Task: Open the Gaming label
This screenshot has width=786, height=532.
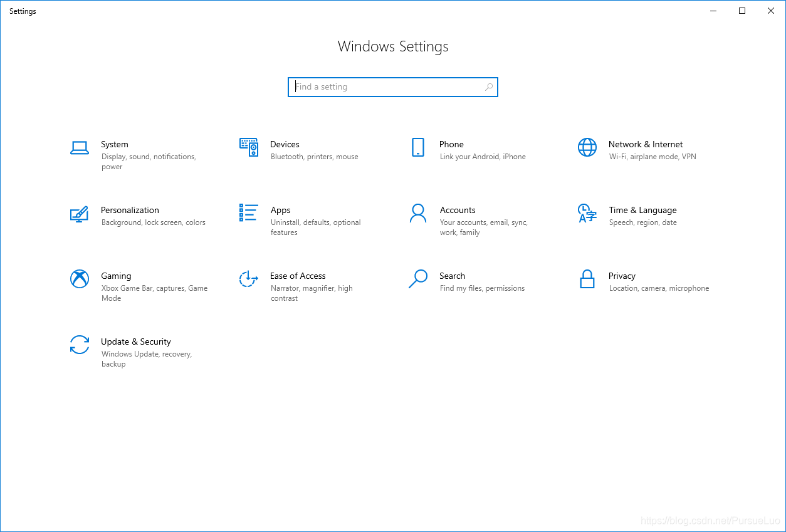Action: [116, 276]
